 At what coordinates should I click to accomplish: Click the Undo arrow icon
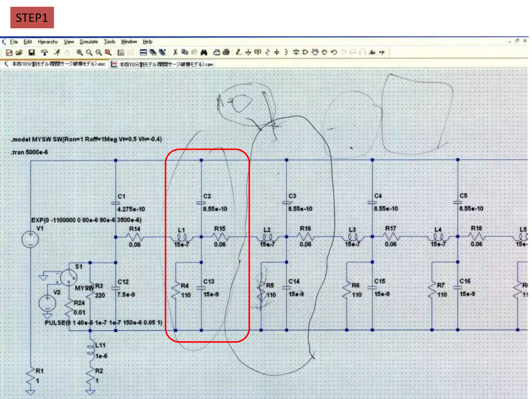tap(334, 52)
